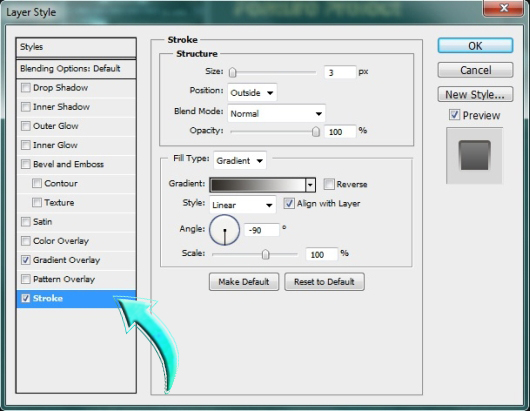The width and height of the screenshot is (530, 411).
Task: Toggle the Reverse gradient checkbox
Action: pos(329,184)
